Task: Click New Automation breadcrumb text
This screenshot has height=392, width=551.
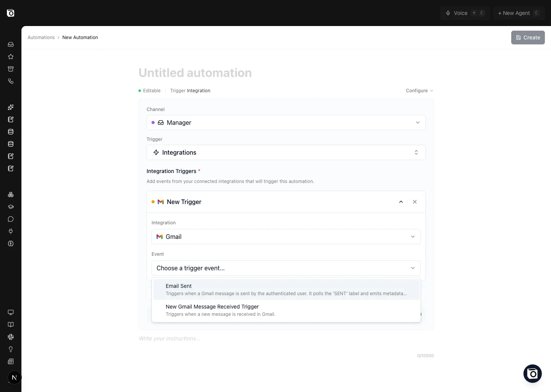Action: [x=80, y=38]
